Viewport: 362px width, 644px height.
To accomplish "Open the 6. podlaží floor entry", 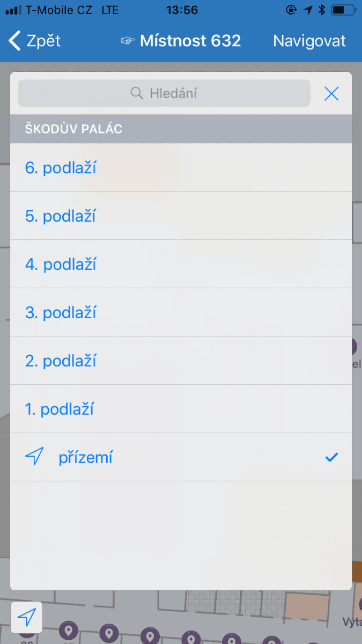I will click(x=61, y=167).
